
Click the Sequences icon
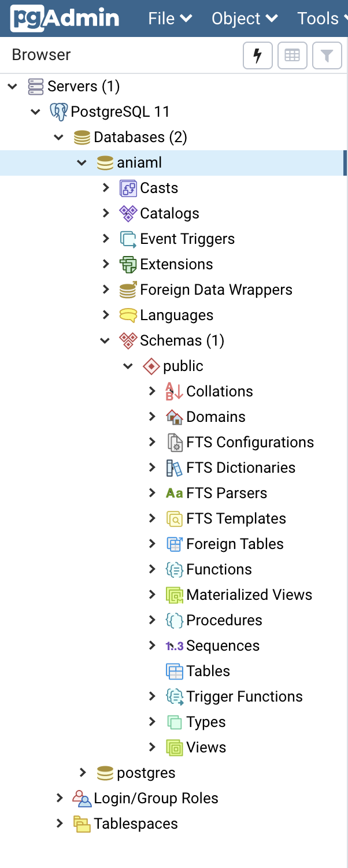[175, 646]
